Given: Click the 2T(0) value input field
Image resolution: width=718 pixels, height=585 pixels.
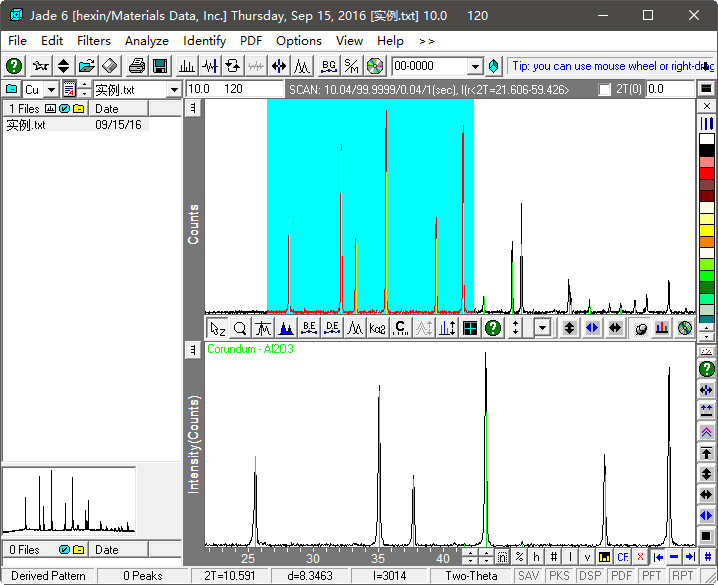Looking at the screenshot, I should pyautogui.click(x=670, y=89).
